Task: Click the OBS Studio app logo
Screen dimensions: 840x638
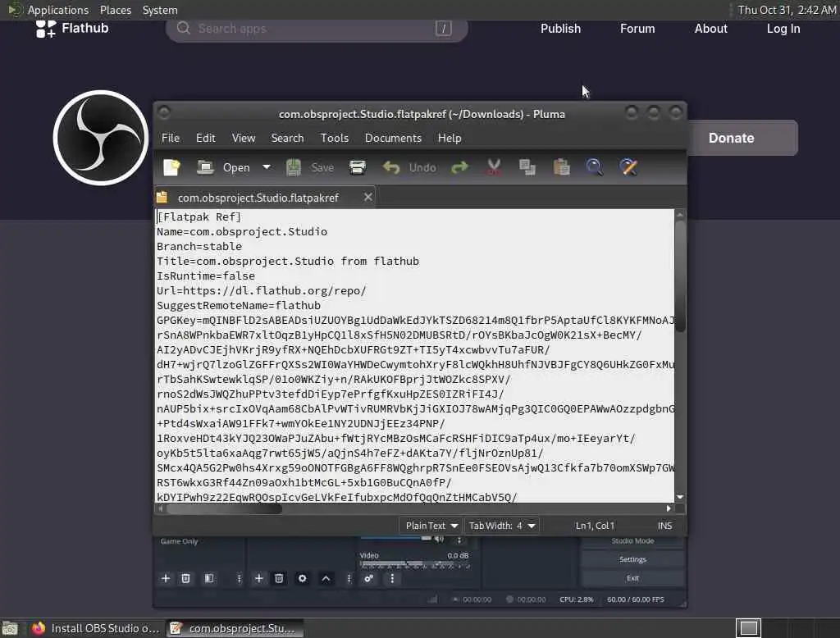Action: pos(101,138)
